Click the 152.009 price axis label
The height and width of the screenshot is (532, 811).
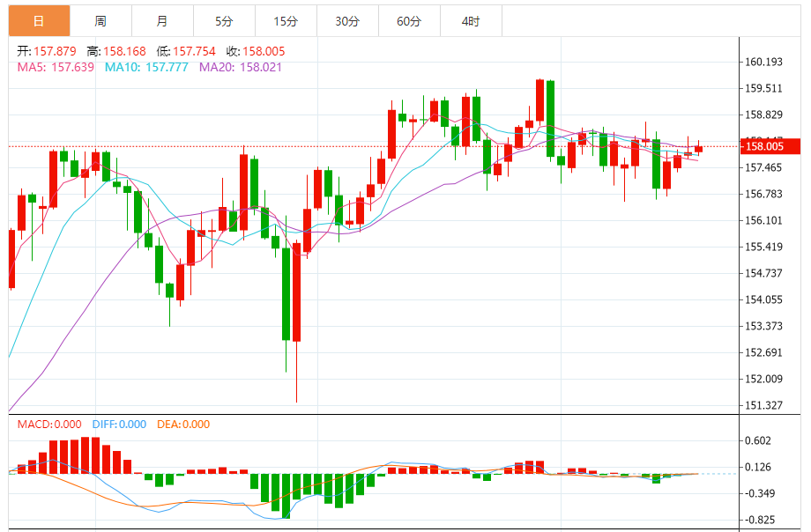[x=763, y=379]
